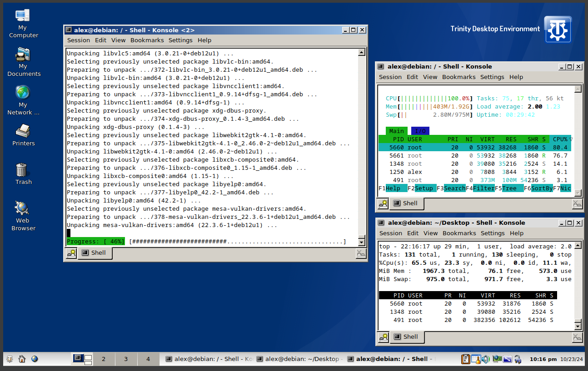Screen dimensions: 588x371
Task: Open the Trinity menu in the taskbar
Action: point(10,359)
